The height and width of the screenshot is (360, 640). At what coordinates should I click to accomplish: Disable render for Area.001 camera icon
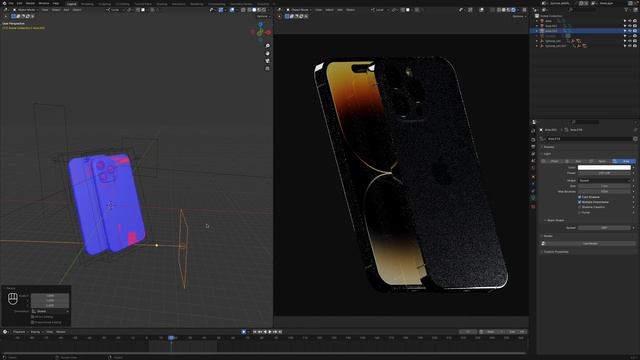(634, 26)
